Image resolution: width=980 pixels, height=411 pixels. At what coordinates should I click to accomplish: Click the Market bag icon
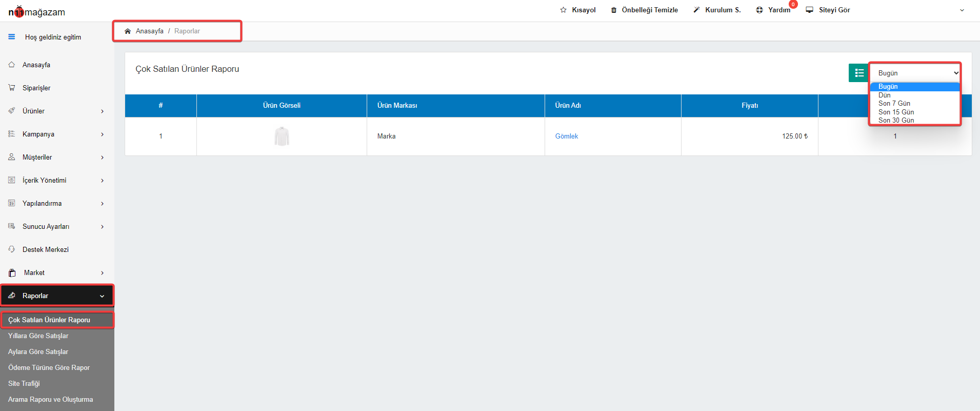pyautogui.click(x=12, y=273)
